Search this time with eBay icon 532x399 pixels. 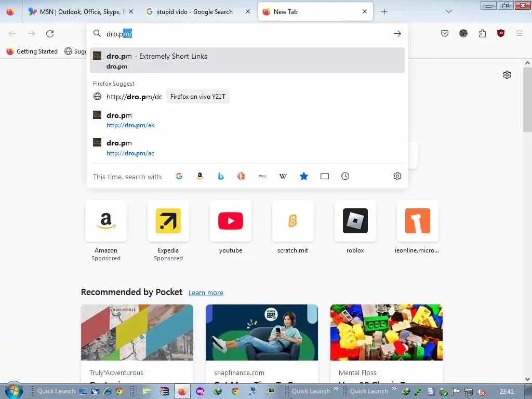[x=262, y=176]
